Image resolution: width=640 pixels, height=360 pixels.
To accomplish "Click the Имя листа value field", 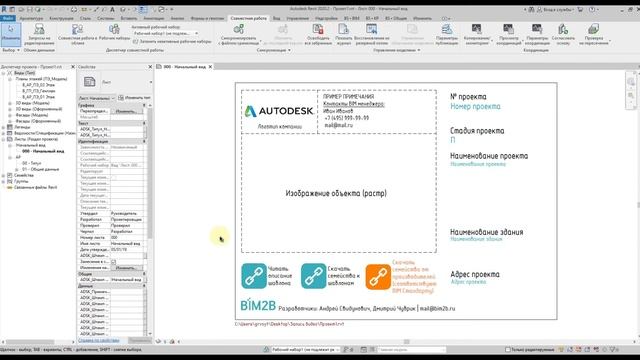I will pyautogui.click(x=127, y=244).
